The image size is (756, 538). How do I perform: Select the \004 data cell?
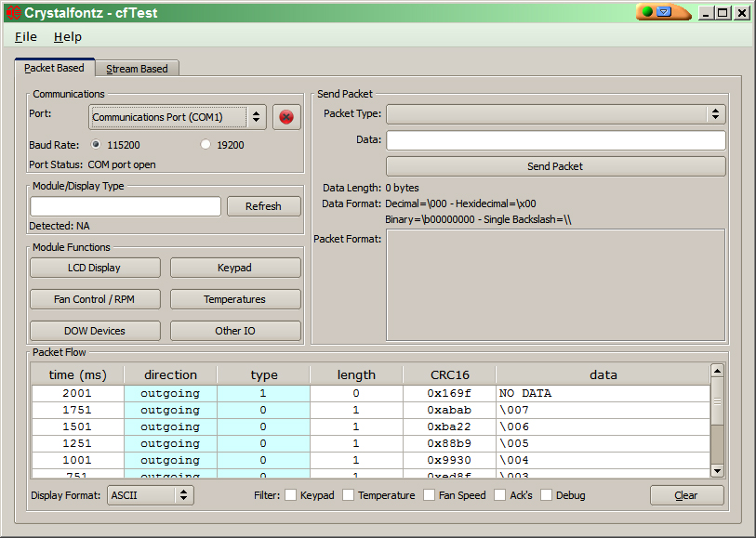[x=603, y=460]
